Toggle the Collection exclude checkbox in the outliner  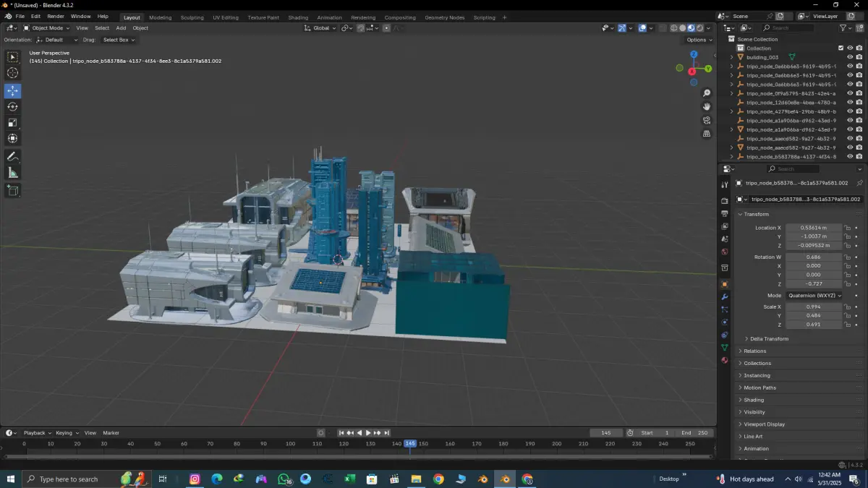pos(841,48)
